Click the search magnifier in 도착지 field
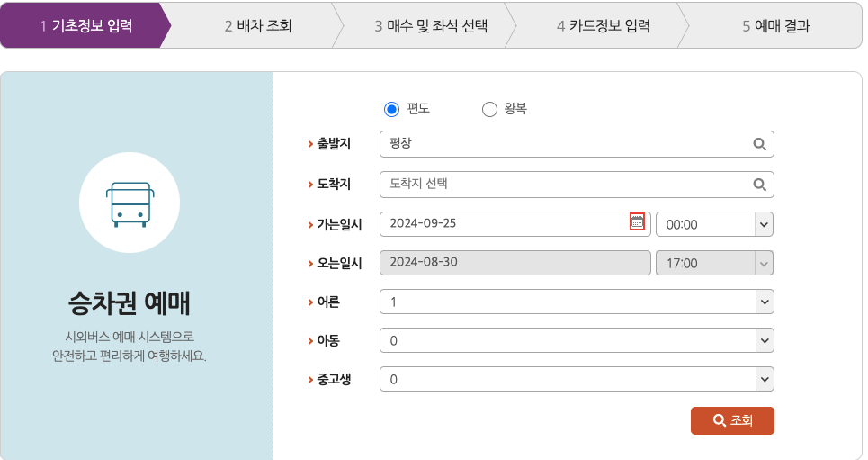 759,185
